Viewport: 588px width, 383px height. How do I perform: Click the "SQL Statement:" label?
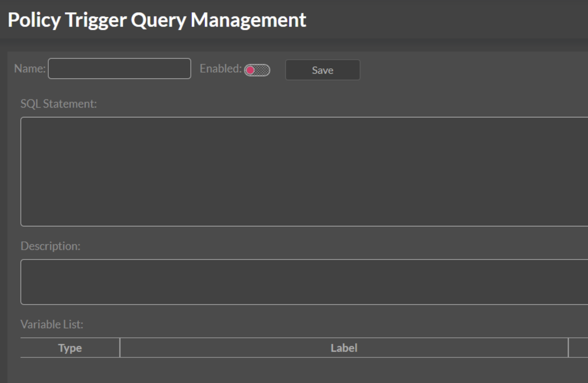59,104
